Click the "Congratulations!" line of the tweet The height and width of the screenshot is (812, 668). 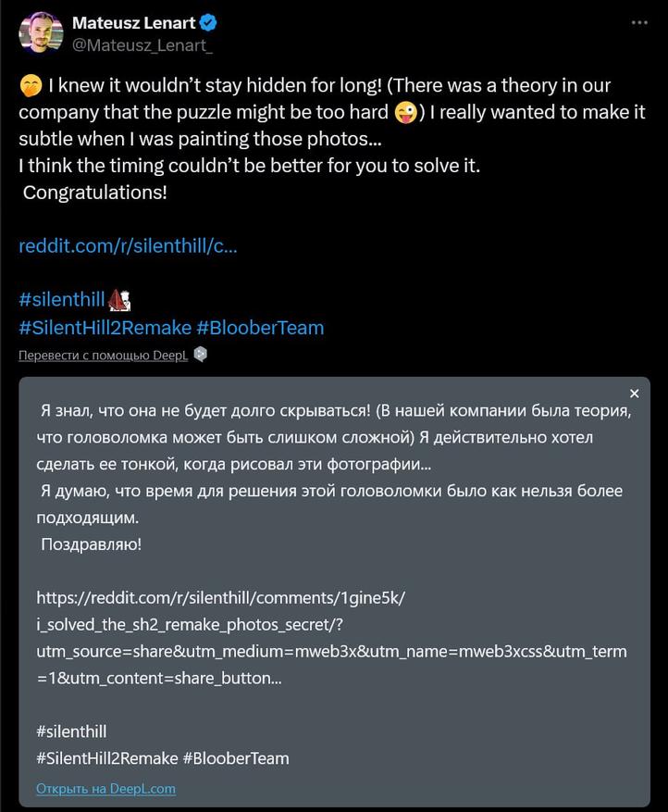pos(93,194)
